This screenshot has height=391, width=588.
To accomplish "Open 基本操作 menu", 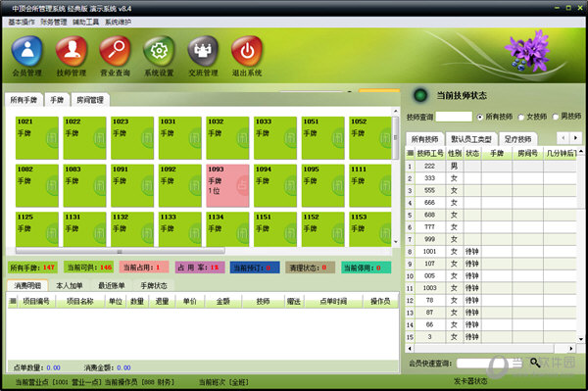I will 22,23.
